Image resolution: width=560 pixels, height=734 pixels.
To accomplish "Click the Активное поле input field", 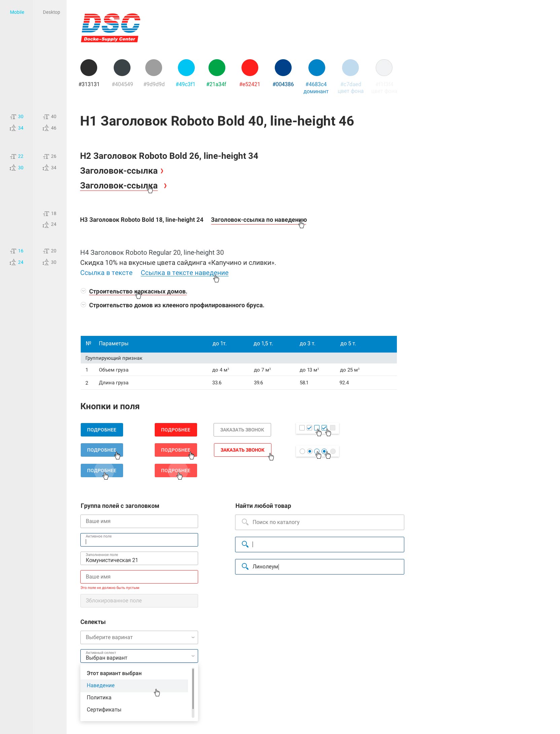I will pyautogui.click(x=139, y=539).
